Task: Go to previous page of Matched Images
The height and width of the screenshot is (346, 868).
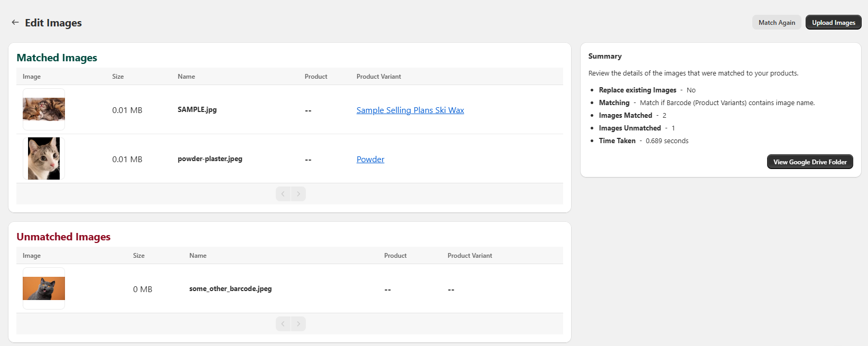Action: 283,194
